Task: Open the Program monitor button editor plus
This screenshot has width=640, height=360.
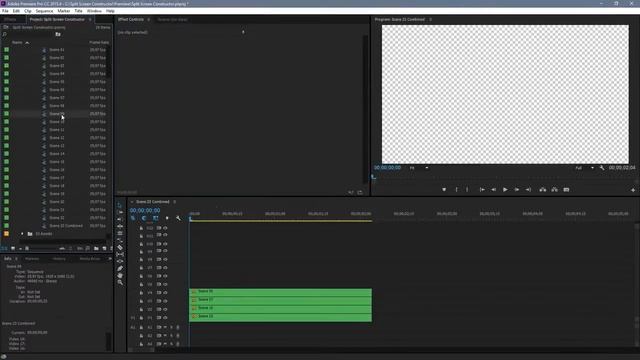Action: pos(633,190)
